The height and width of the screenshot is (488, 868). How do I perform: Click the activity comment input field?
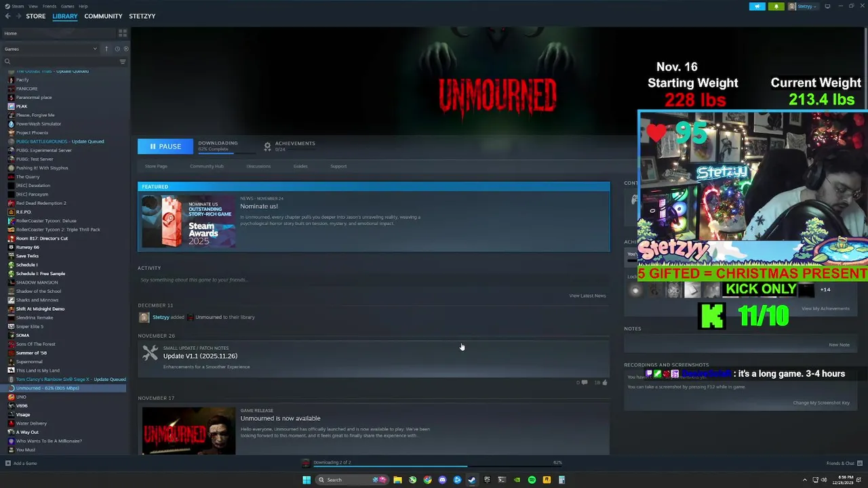(373, 280)
